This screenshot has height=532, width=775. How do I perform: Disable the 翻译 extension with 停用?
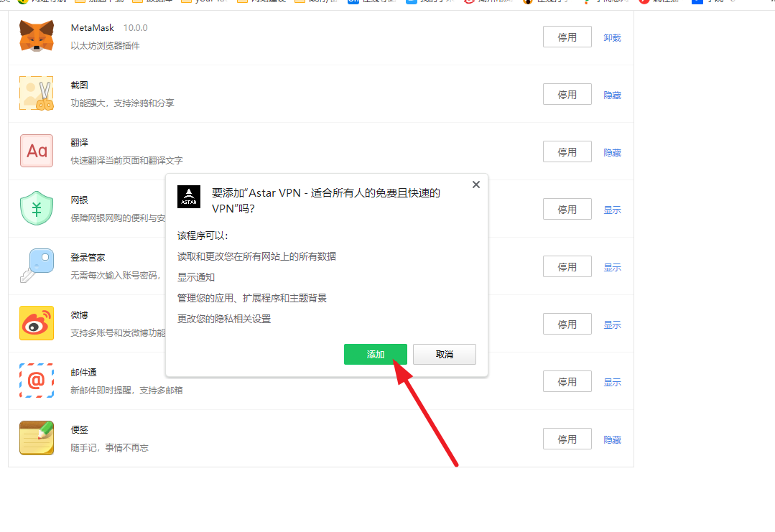point(567,151)
